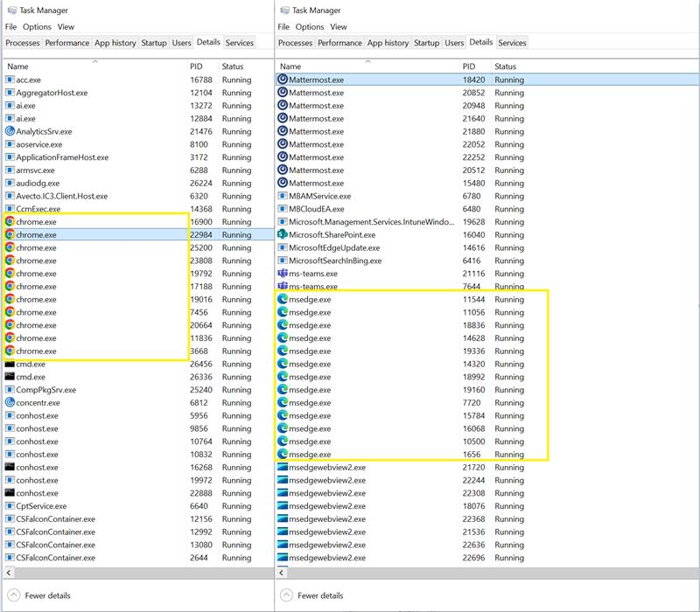Open View menu in right Task Manager

pyautogui.click(x=339, y=27)
